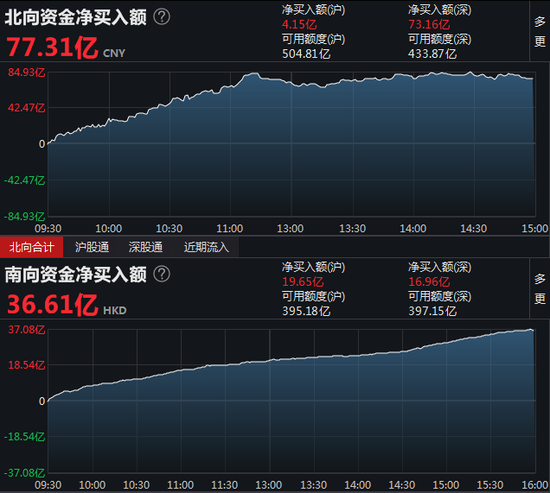Click 15:30 marker on southbound chart axis
Viewport: 550px width, 493px height.
[x=490, y=485]
